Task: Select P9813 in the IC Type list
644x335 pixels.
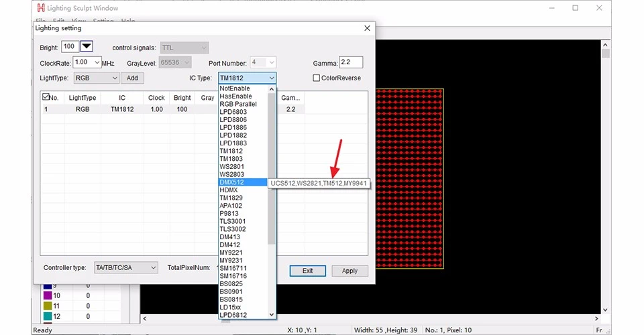Action: (243, 213)
